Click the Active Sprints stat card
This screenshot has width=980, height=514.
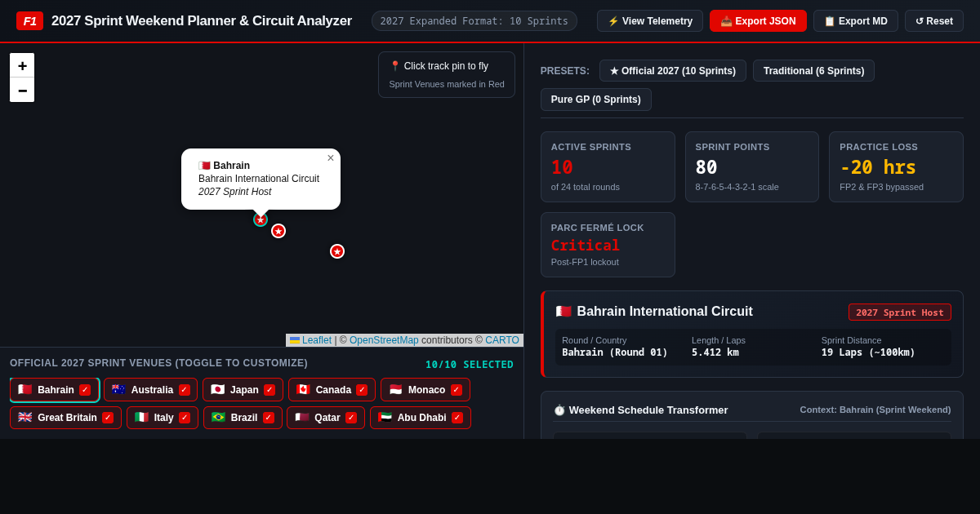(x=608, y=166)
